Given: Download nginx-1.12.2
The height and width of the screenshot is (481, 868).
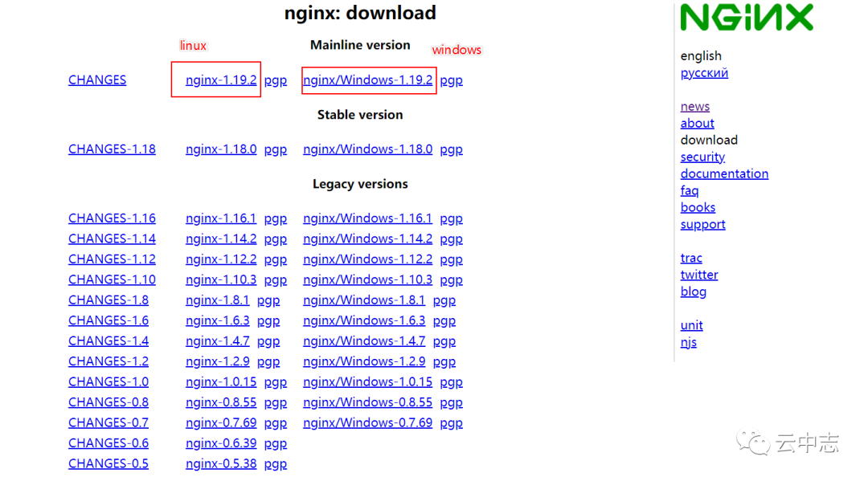Looking at the screenshot, I should pos(221,259).
